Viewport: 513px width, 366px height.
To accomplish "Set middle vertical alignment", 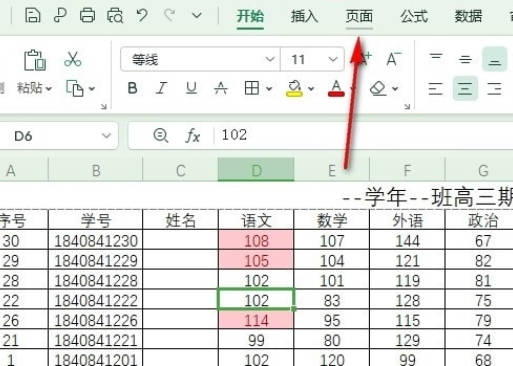I will 465,59.
